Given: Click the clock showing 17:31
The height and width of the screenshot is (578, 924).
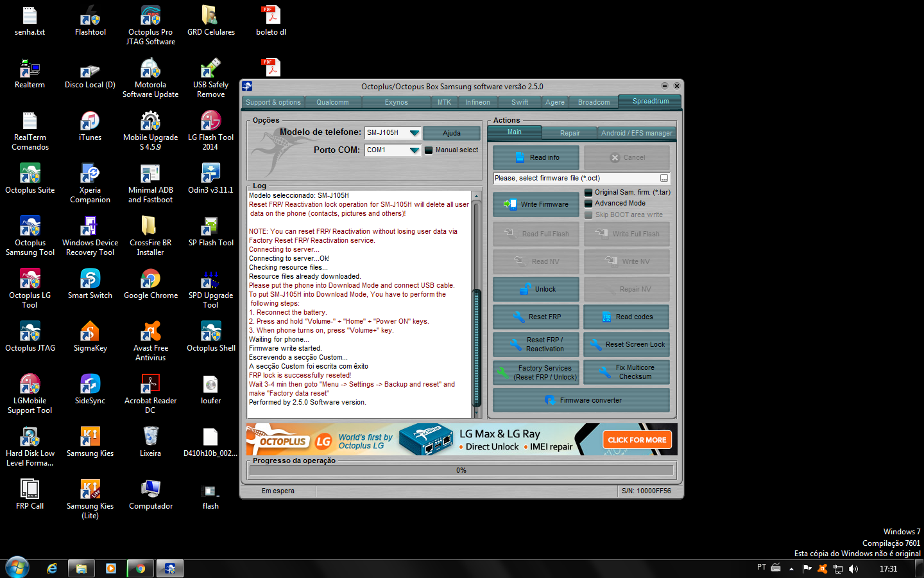Looking at the screenshot, I should tap(888, 568).
